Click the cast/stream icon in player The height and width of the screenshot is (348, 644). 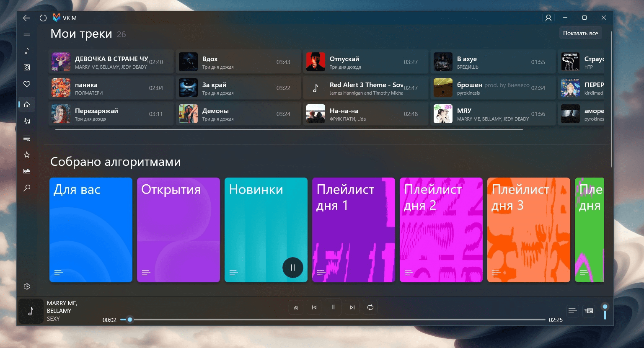(296, 307)
